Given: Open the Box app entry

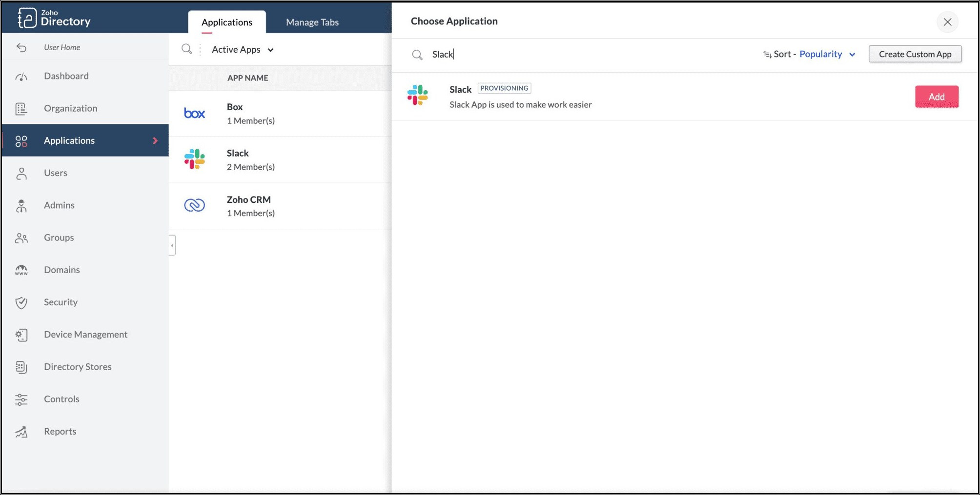Looking at the screenshot, I should [x=280, y=114].
